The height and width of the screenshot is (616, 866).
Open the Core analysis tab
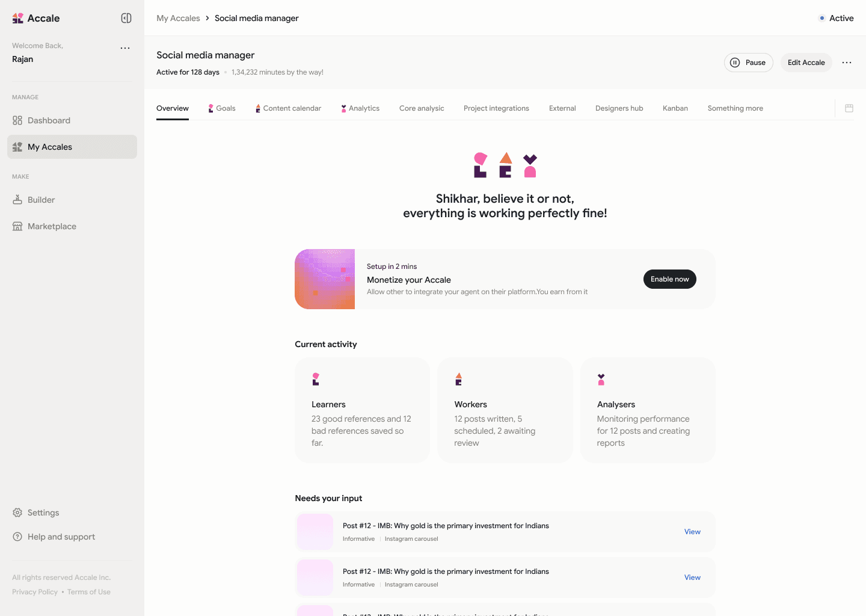422,108
